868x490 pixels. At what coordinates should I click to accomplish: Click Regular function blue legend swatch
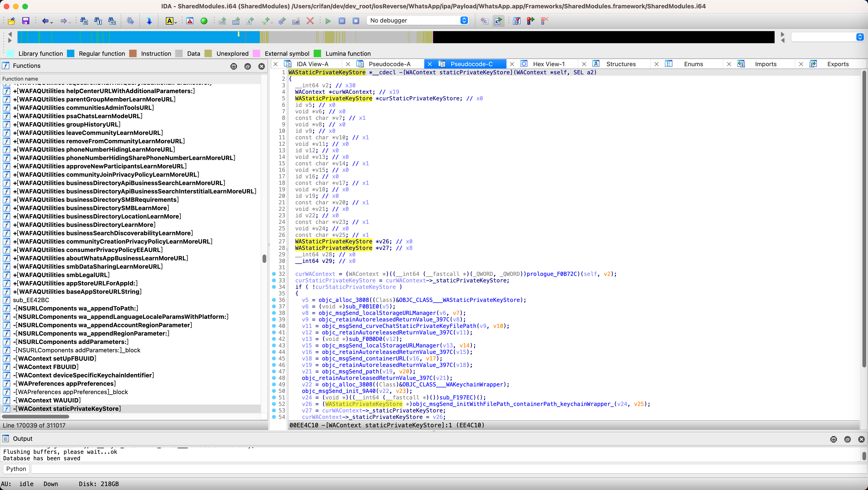[x=71, y=54]
